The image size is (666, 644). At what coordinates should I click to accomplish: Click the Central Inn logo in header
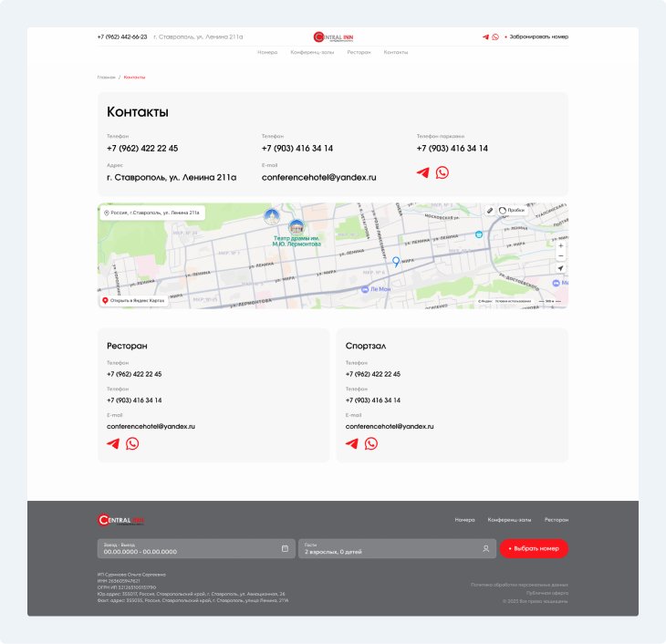333,37
